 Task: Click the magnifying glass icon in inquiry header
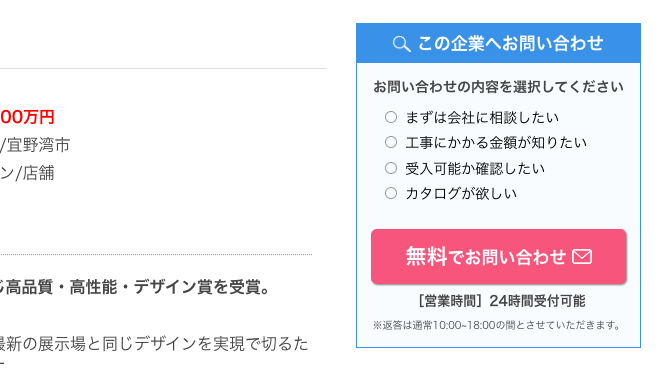click(401, 44)
